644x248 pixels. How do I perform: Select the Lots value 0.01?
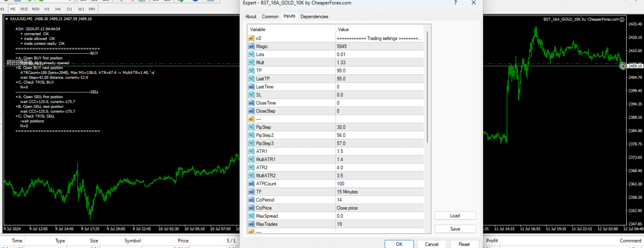point(341,55)
